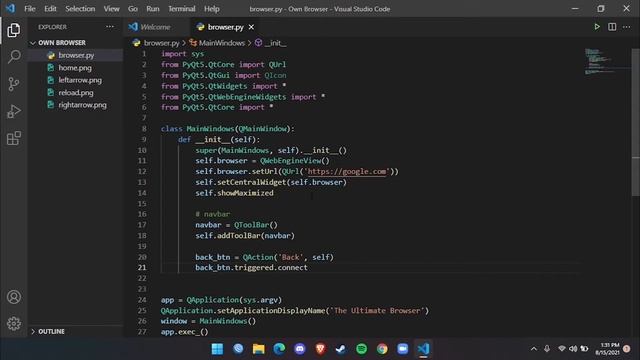Click the 'The Ultimate Browser' string
The width and height of the screenshot is (640, 360).
(x=378, y=311)
